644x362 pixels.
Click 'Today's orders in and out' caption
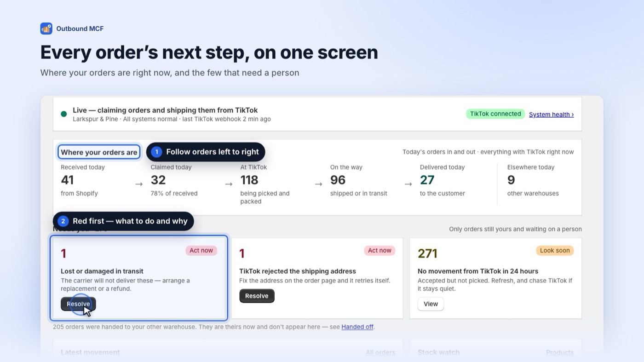[488, 152]
